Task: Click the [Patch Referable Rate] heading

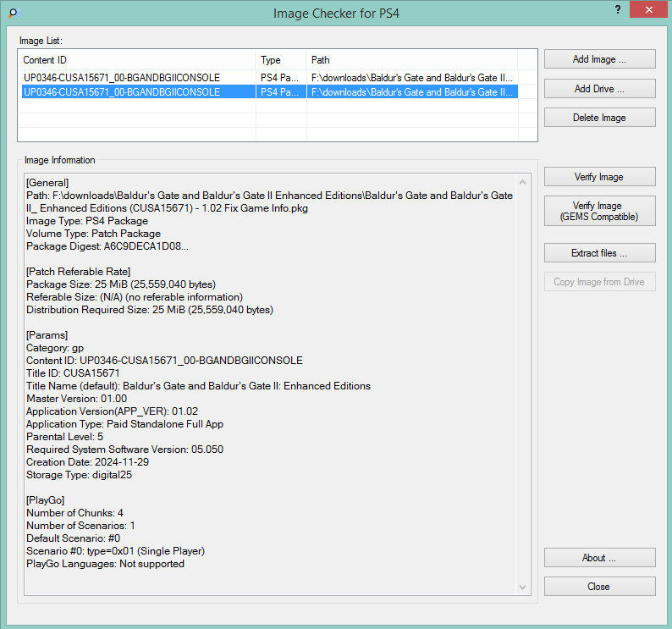Action: (79, 272)
